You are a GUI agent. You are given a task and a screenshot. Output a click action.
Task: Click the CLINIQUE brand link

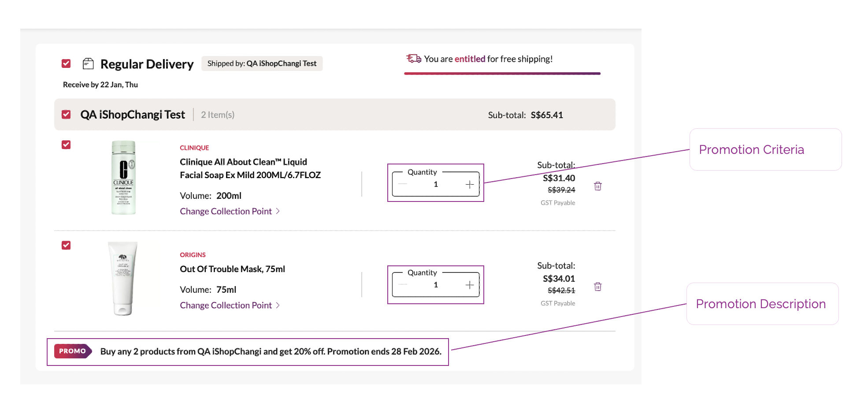[194, 148]
